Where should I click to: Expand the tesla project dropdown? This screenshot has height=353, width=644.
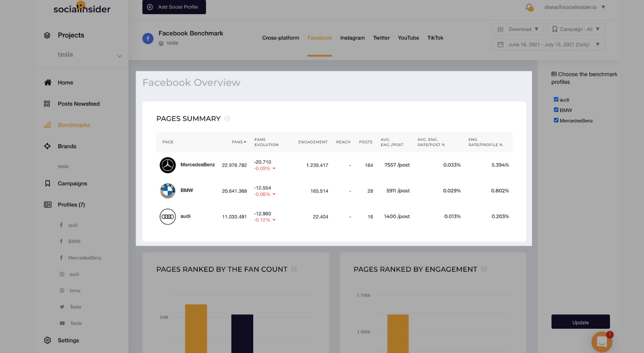(x=119, y=56)
